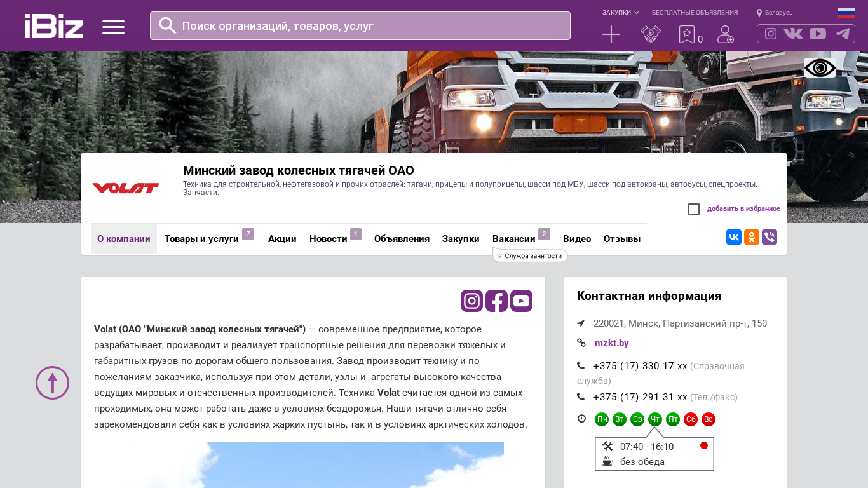Open iBiz VK page in header
The height and width of the screenshot is (488, 868).
point(793,34)
